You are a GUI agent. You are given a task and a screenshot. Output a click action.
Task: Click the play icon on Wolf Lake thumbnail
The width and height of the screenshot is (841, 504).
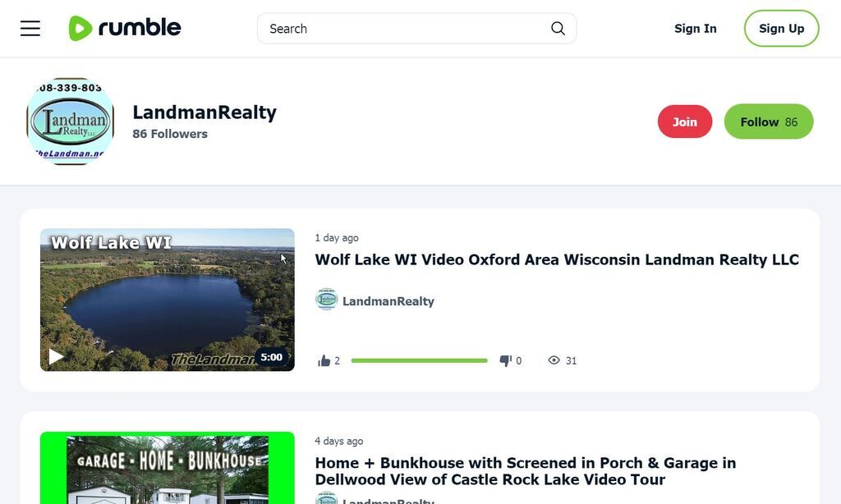57,356
